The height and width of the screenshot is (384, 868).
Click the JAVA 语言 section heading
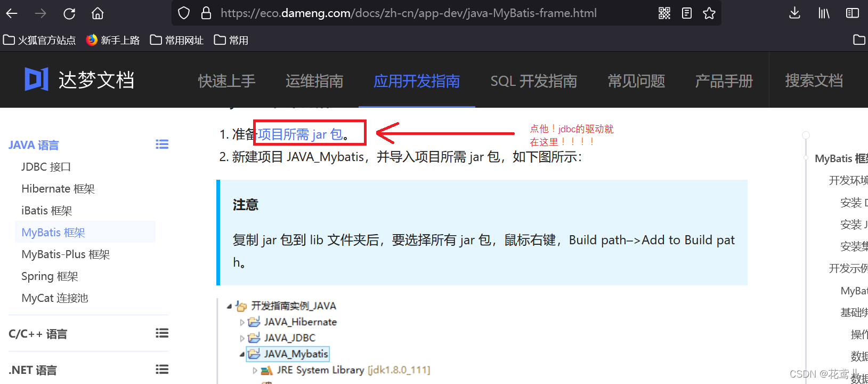pyautogui.click(x=34, y=145)
